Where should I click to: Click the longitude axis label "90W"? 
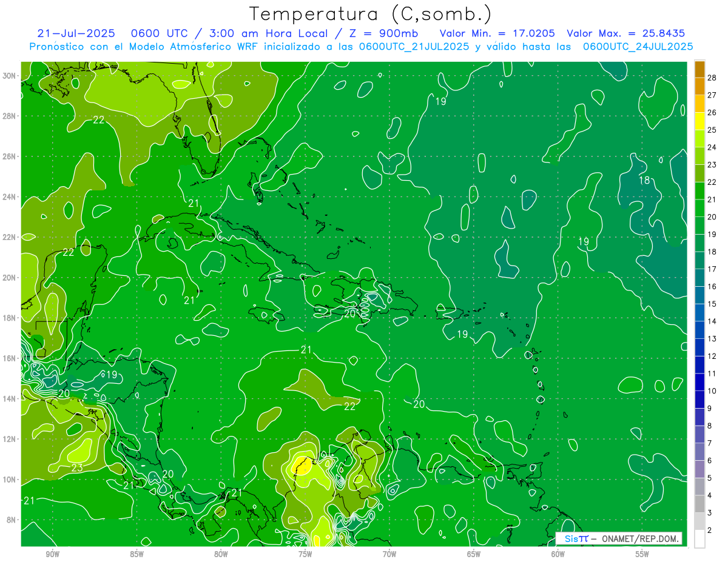[53, 554]
